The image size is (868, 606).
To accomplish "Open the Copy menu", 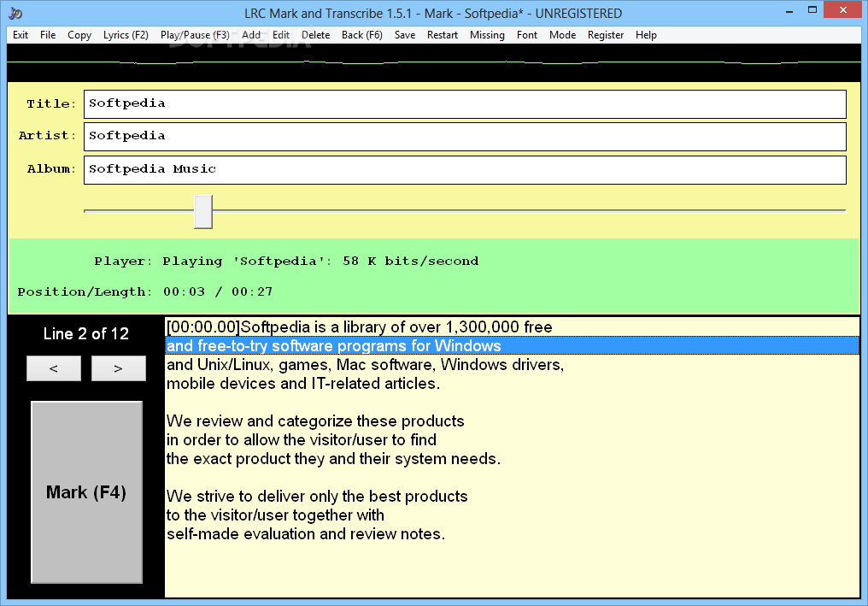I will [79, 35].
